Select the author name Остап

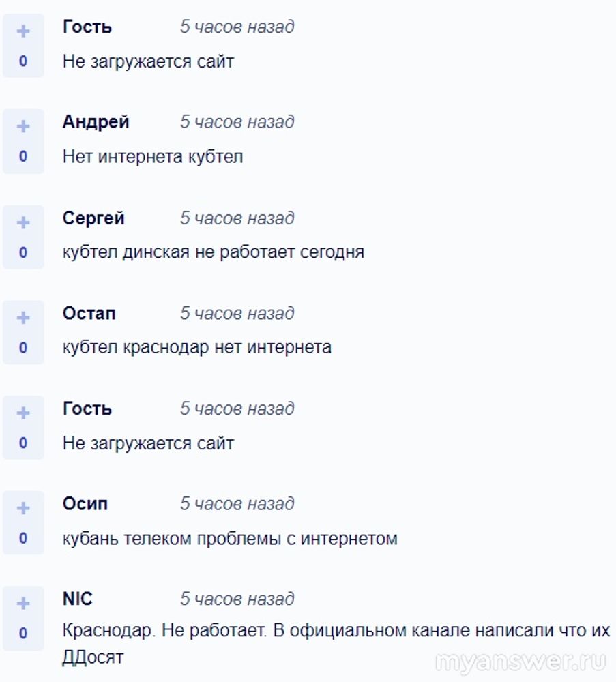point(89,314)
